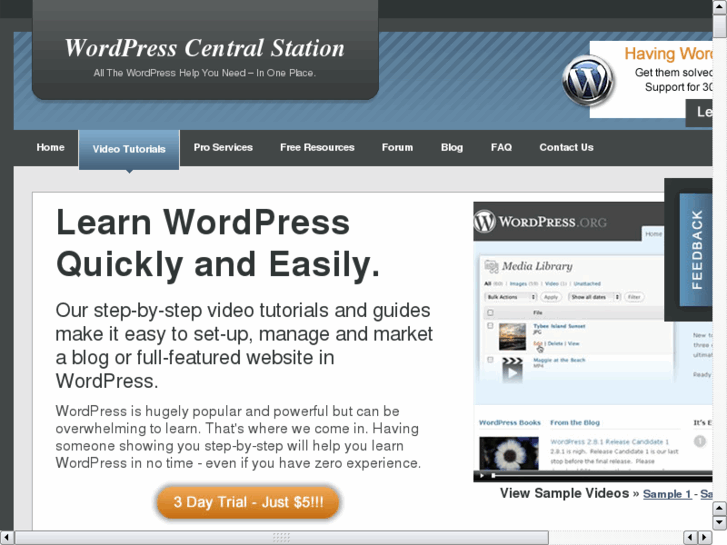Click the vertical scrollbar down arrow at bottom
The image size is (727, 545).
(x=719, y=523)
